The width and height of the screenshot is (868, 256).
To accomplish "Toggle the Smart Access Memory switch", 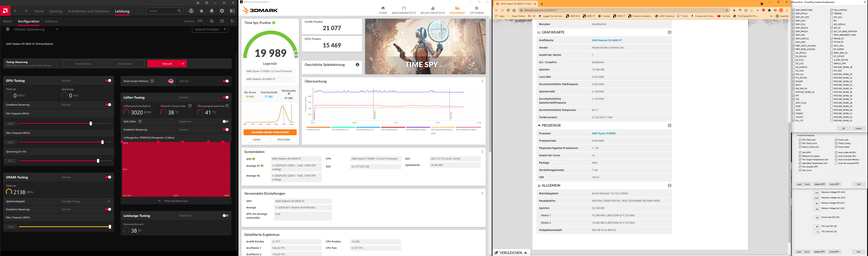I will click(225, 81).
